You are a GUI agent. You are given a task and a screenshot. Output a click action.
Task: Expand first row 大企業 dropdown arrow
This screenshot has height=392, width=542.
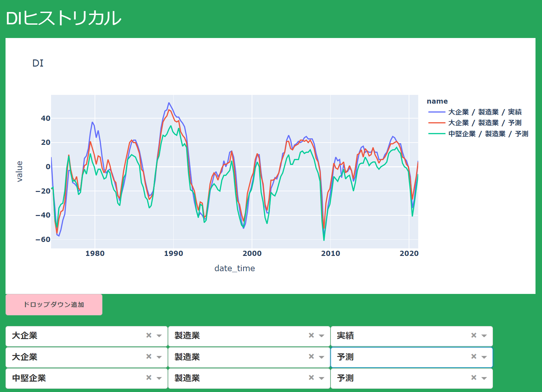pos(159,336)
